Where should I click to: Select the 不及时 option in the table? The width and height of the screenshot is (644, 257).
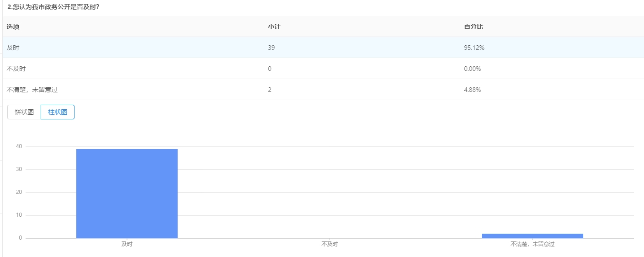[x=16, y=69]
